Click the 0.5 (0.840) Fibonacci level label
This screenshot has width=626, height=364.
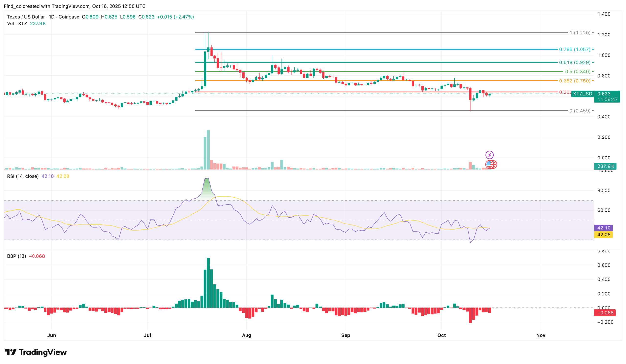[x=578, y=72]
